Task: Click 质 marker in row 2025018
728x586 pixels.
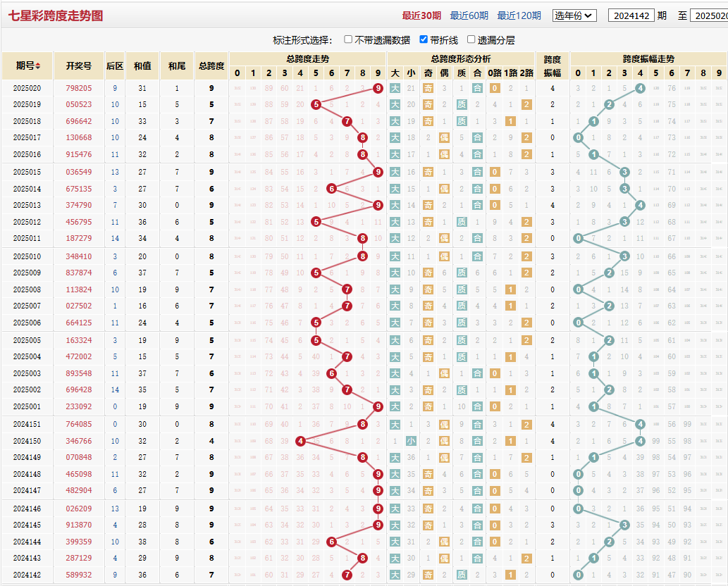Action: point(462,122)
